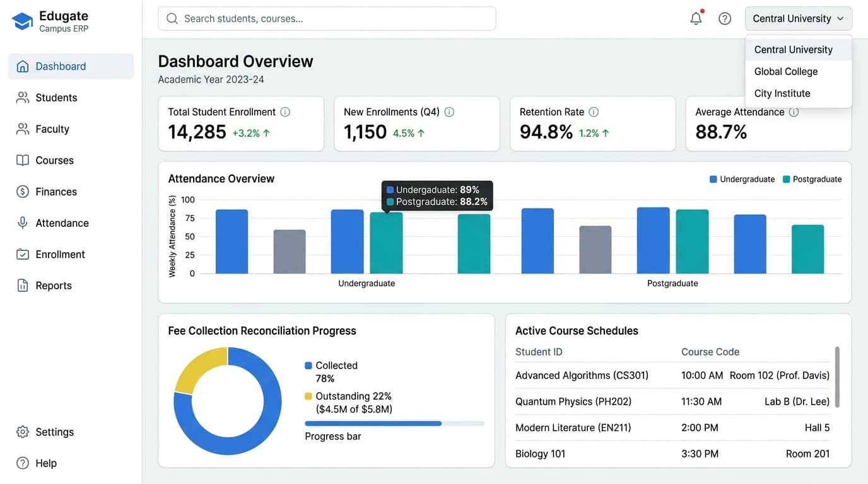Click info icon beside Total Student Enrollment
Viewport: 868px width, 484px height.
(285, 112)
